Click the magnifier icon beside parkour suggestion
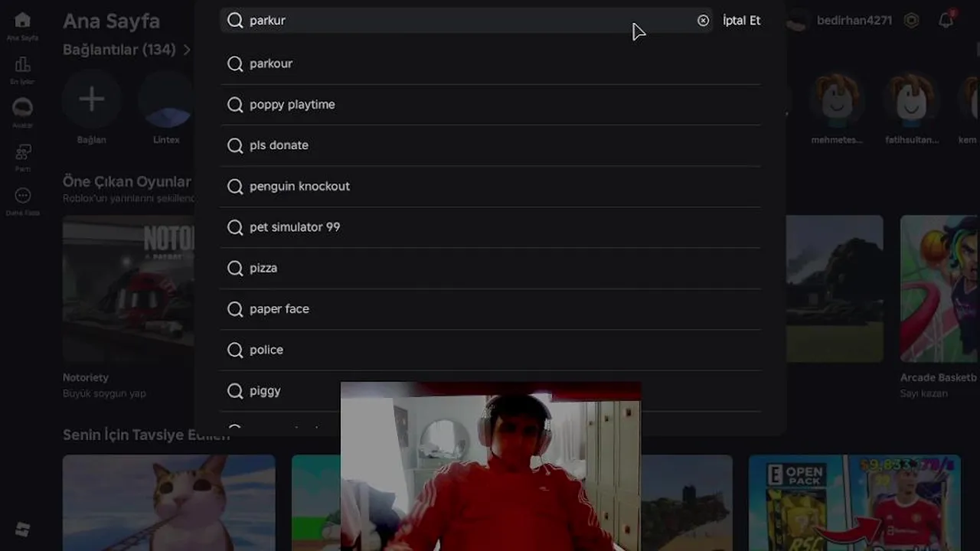 [x=235, y=64]
